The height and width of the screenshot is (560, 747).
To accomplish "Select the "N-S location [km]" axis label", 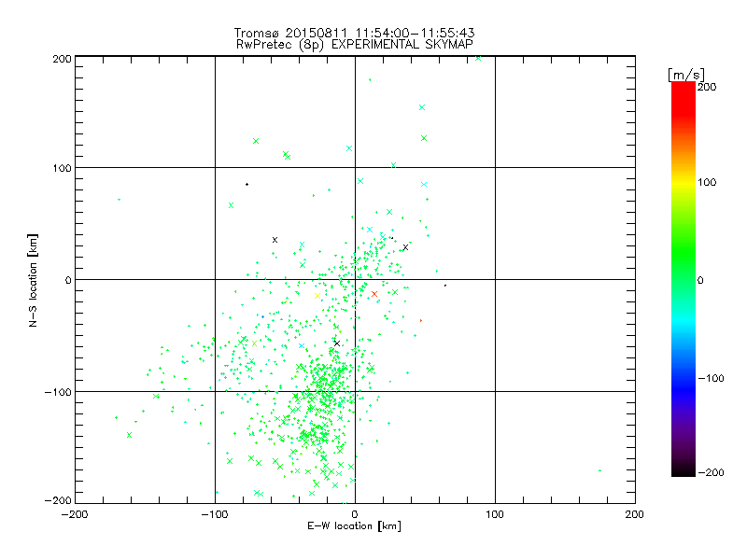I will [33, 280].
